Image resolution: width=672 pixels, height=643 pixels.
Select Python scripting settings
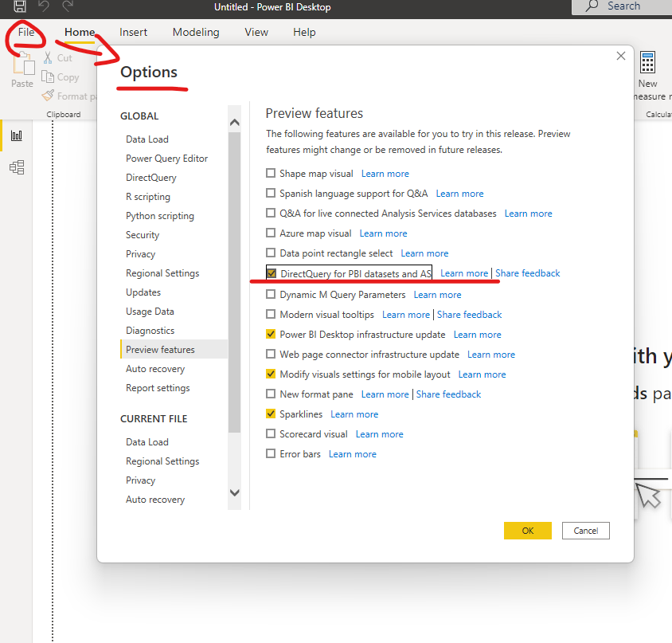[x=160, y=216]
